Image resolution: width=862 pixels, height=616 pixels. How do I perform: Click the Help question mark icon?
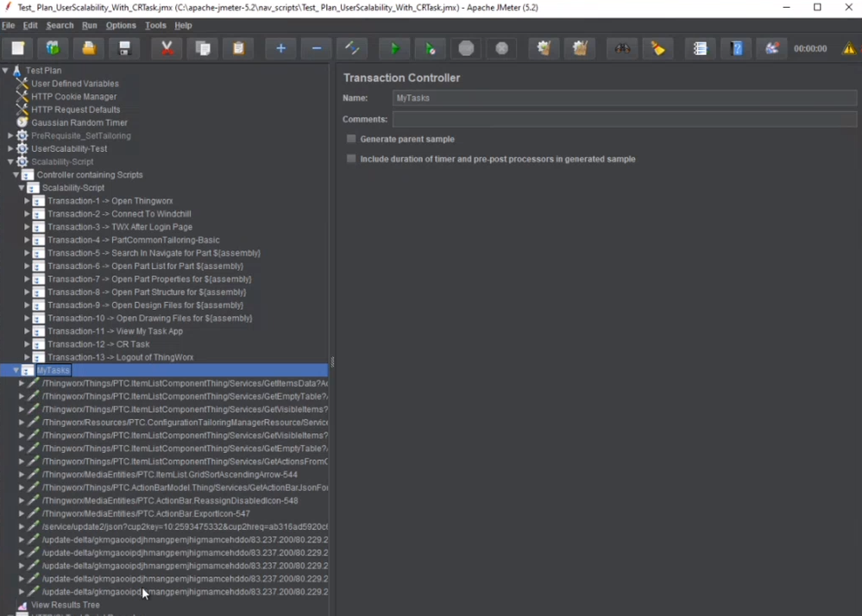tap(737, 48)
